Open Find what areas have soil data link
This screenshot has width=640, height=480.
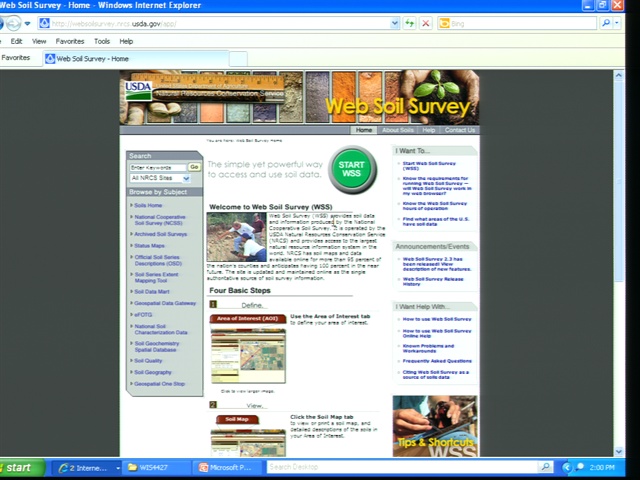[x=436, y=222]
